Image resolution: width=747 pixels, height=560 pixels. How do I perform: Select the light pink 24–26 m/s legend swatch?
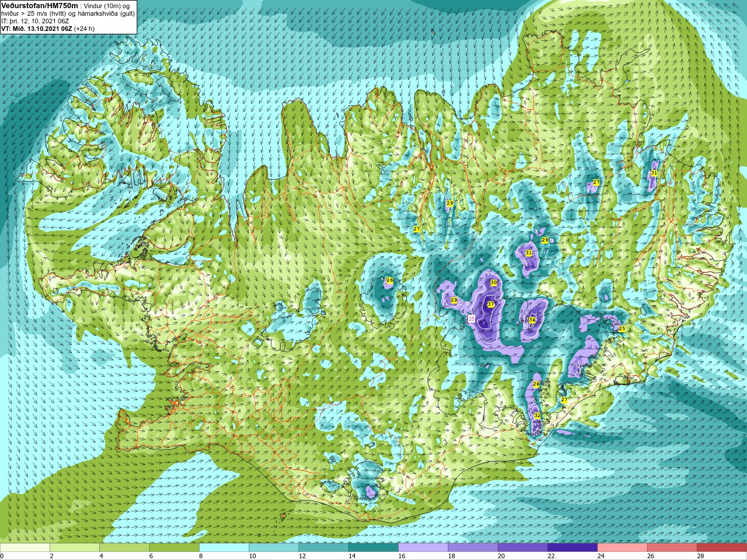pyautogui.click(x=622, y=548)
